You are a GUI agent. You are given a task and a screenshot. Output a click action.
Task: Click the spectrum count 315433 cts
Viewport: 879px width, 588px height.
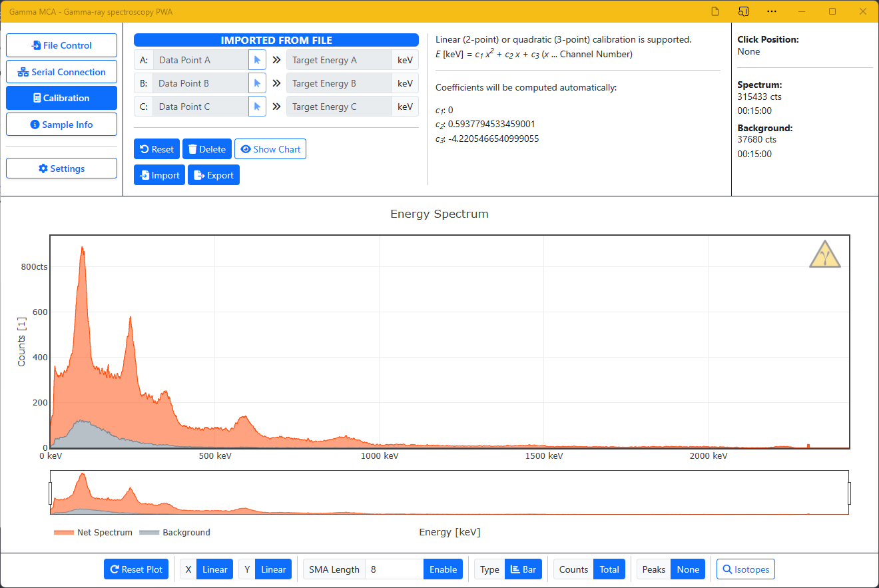click(760, 97)
